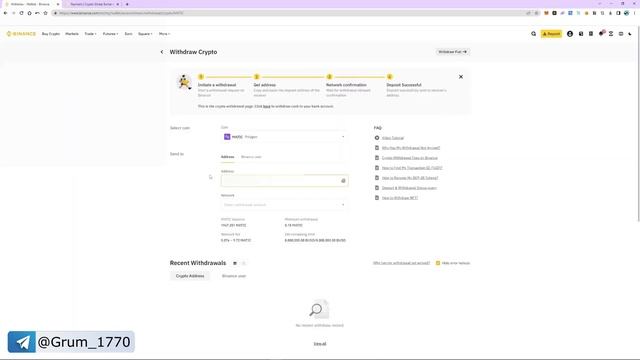Click the browser address bar URL
The width and height of the screenshot is (640, 360).
[x=122, y=13]
